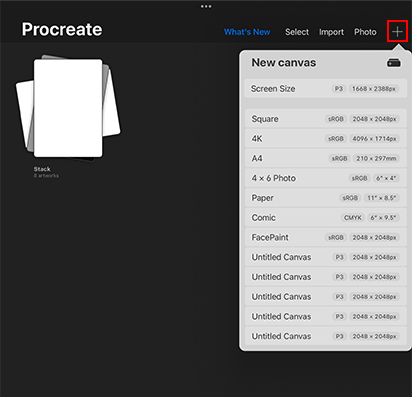
Task: Open the three-dot multitasking menu at top
Action: pos(206,6)
